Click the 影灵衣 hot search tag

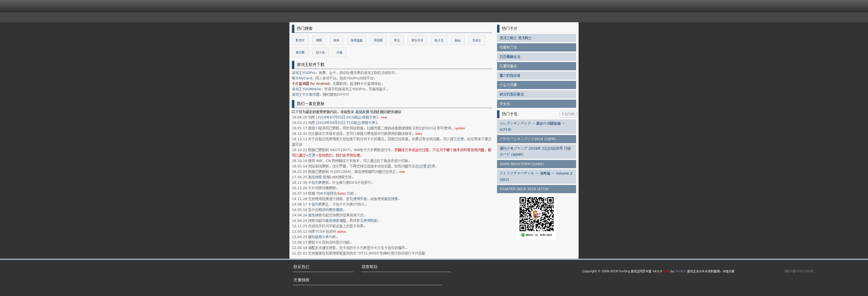point(300,41)
